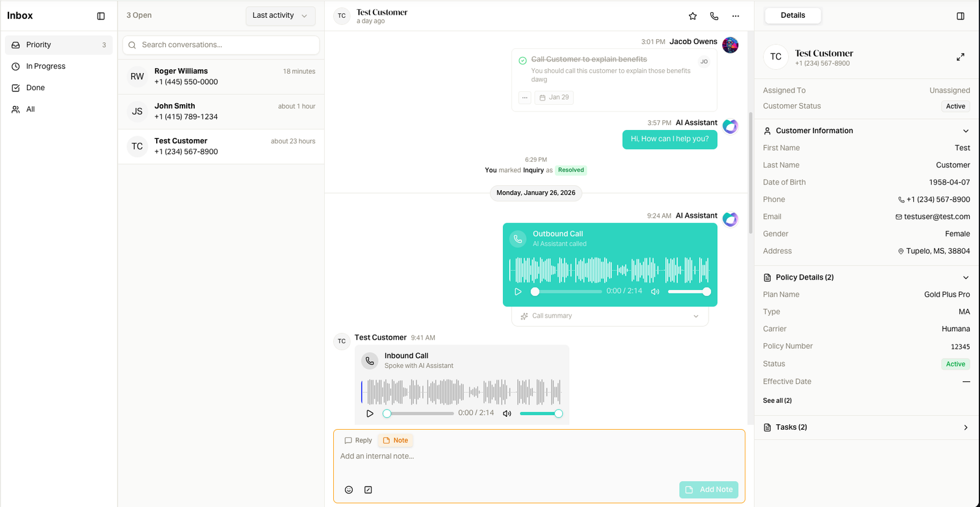Click the Resolved status label
Viewport: 980px width, 507px height.
click(x=571, y=170)
